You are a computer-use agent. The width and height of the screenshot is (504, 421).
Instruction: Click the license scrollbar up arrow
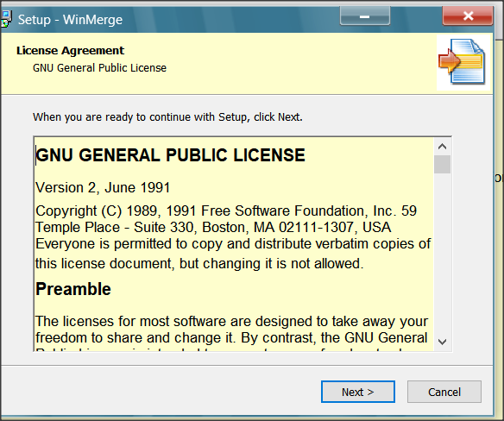(x=442, y=147)
